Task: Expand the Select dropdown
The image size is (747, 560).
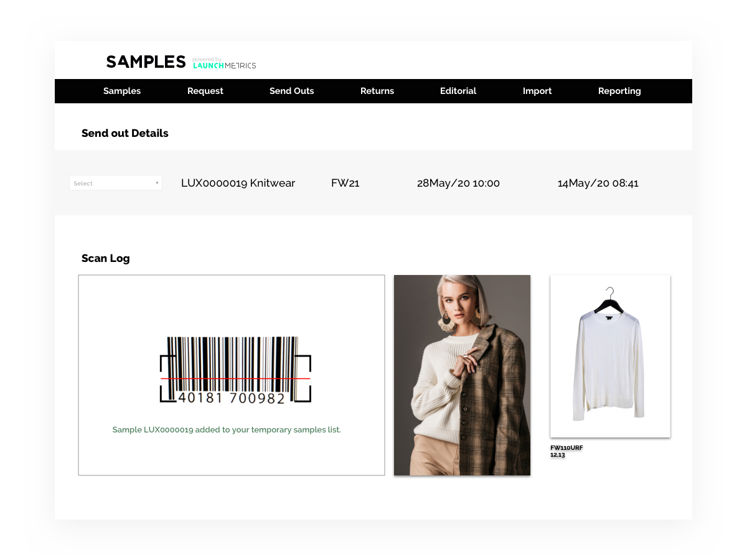Action: tap(116, 183)
